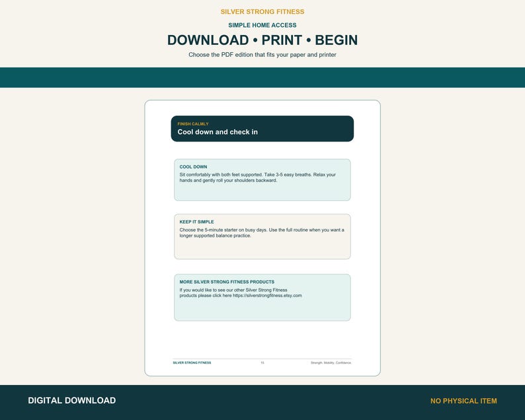Click the DOWNLOAD • PRINT • BEGIN headline
The image size is (525, 420).
(262, 40)
